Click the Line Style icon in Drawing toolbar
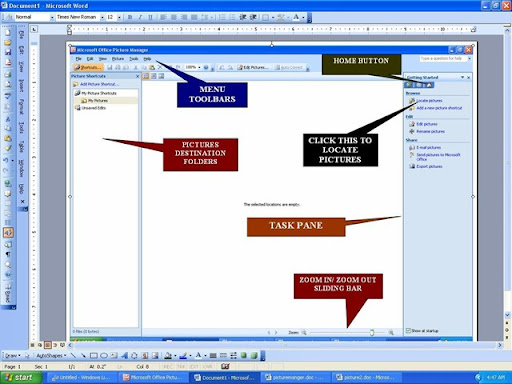512x384 pixels. [x=213, y=356]
